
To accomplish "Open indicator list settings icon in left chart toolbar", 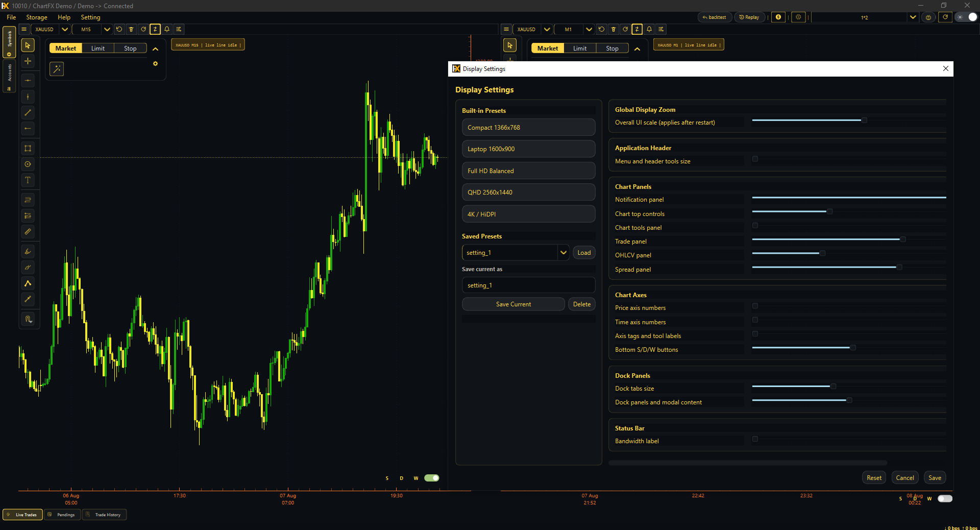I will [x=179, y=30].
